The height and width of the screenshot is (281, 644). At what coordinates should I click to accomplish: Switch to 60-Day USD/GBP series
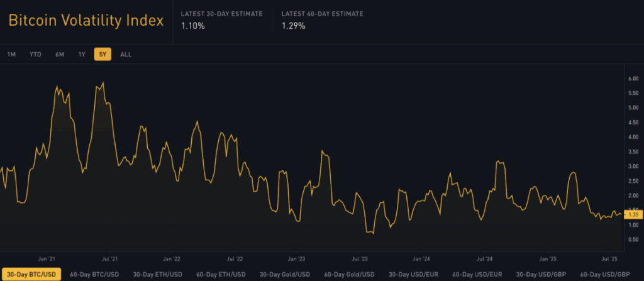[605, 274]
